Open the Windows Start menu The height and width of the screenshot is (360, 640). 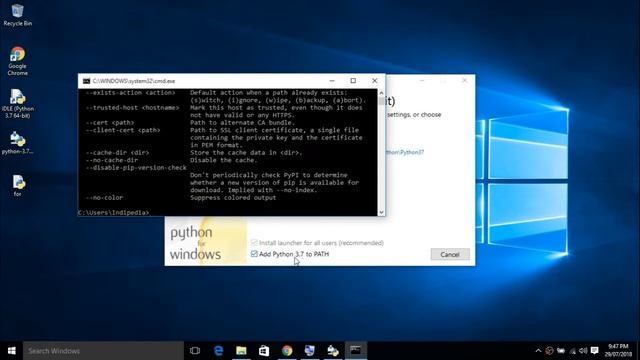(11, 351)
